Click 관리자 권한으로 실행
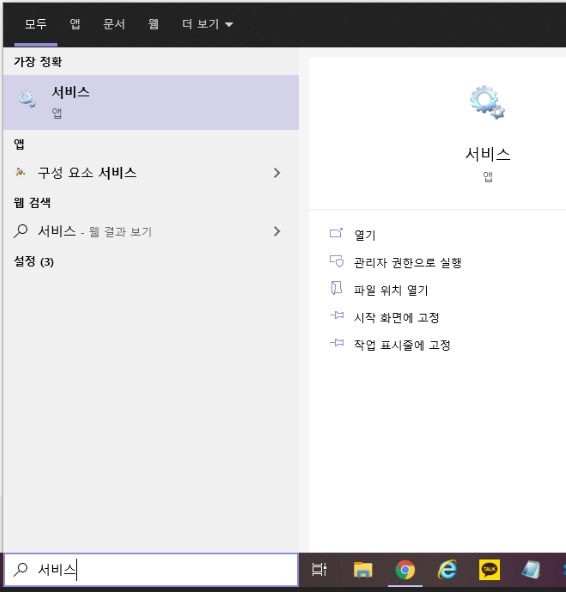 [407, 262]
